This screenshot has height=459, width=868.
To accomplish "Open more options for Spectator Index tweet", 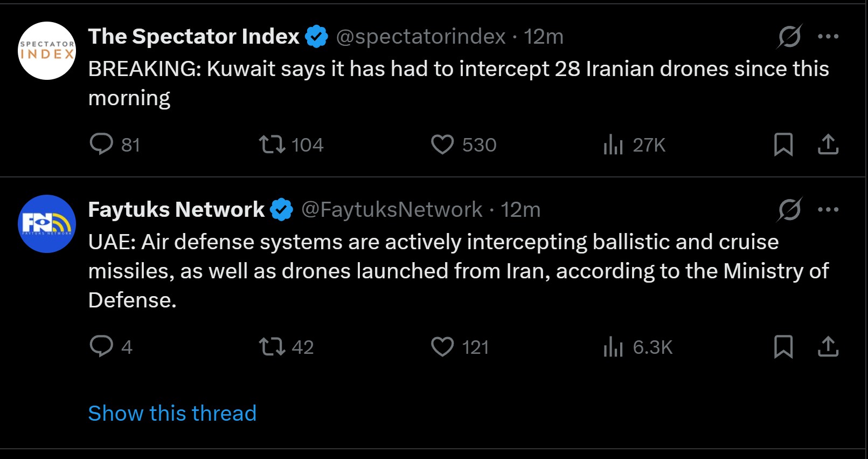I will pyautogui.click(x=828, y=37).
